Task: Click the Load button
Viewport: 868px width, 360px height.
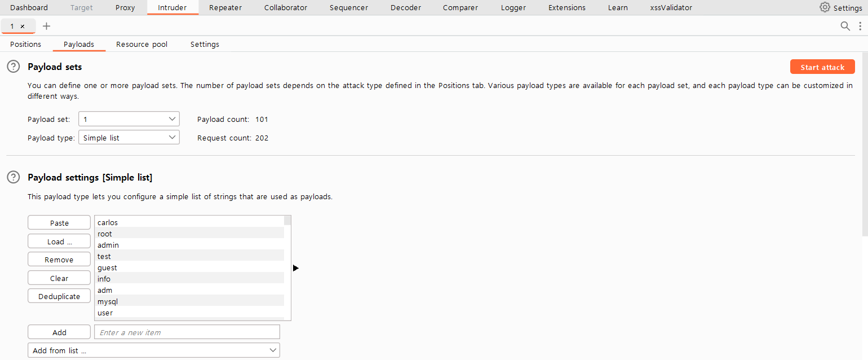Action: click(59, 242)
